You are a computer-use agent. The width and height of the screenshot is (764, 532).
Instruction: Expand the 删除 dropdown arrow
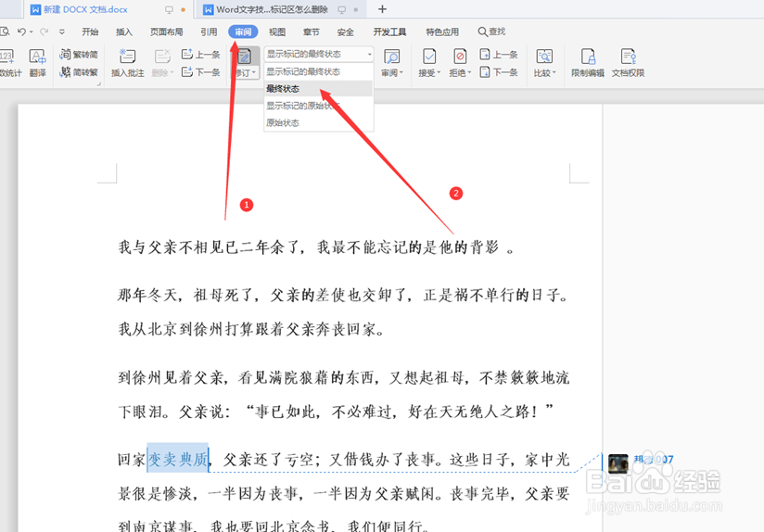click(x=172, y=73)
